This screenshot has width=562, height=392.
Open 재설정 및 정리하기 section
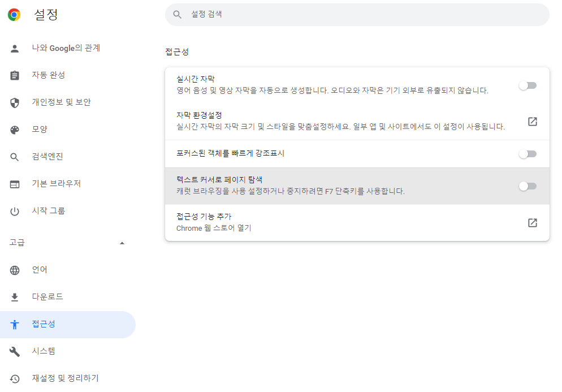pyautogui.click(x=68, y=379)
